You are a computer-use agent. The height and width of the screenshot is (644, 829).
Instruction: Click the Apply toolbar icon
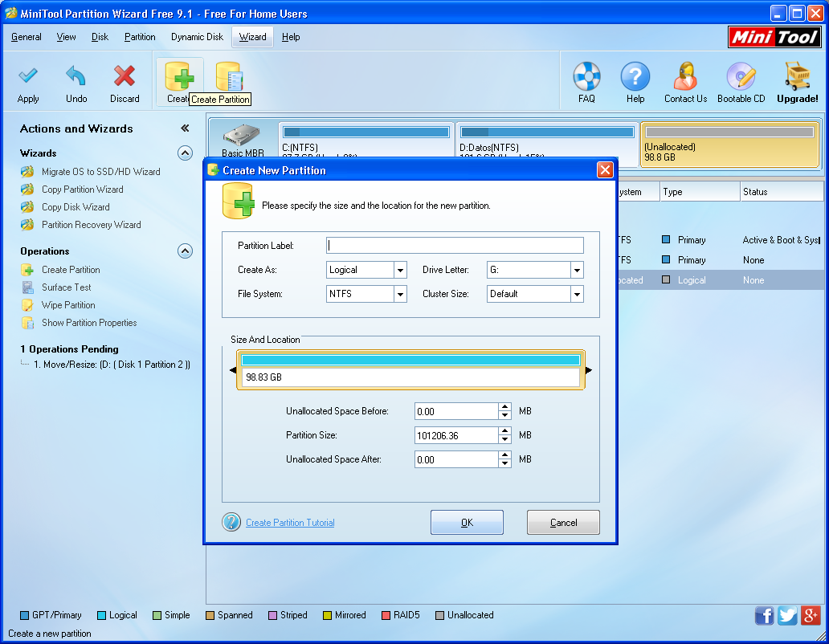click(28, 80)
